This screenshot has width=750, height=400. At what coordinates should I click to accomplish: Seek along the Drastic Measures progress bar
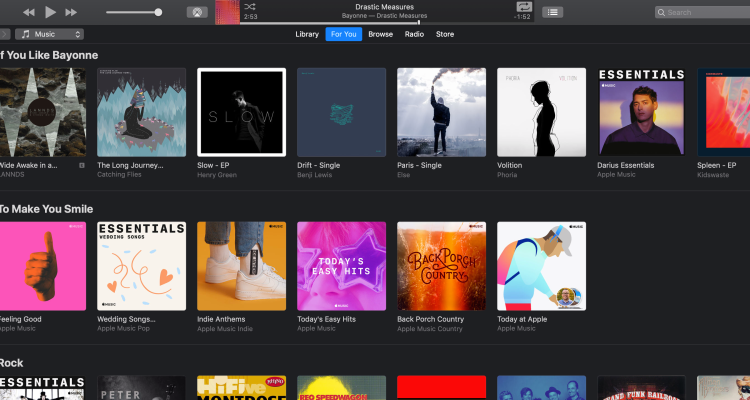tap(386, 22)
